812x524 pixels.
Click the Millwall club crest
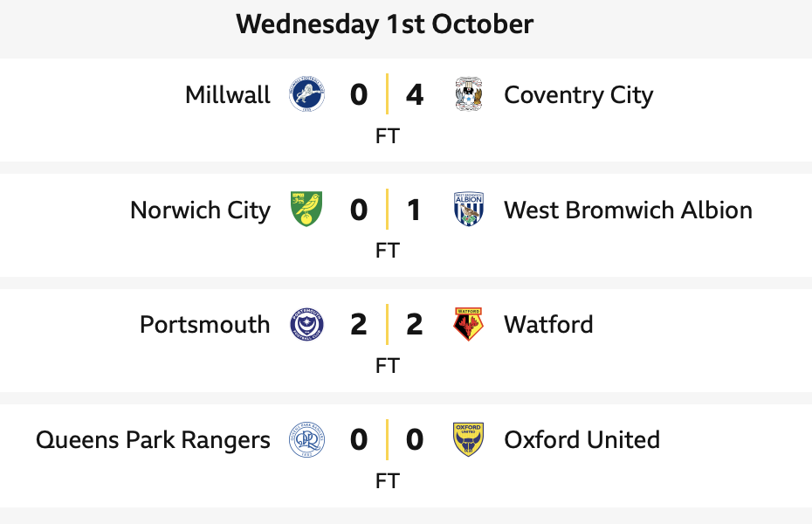306,94
